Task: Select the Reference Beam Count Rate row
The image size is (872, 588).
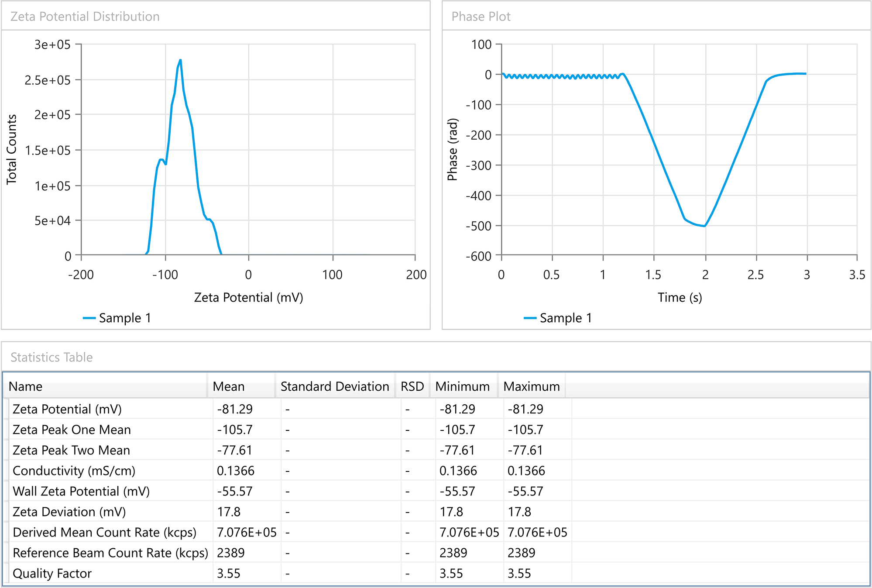Action: (110, 553)
